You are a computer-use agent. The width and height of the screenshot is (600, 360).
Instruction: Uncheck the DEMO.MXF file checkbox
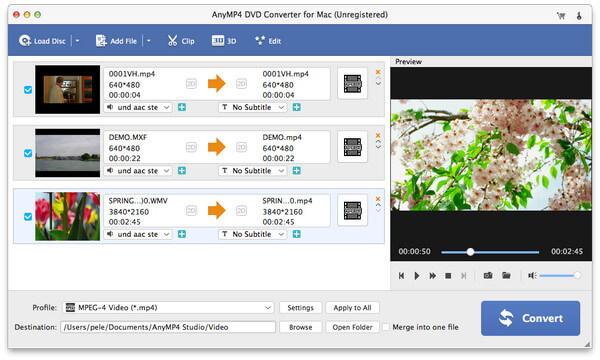pos(28,153)
